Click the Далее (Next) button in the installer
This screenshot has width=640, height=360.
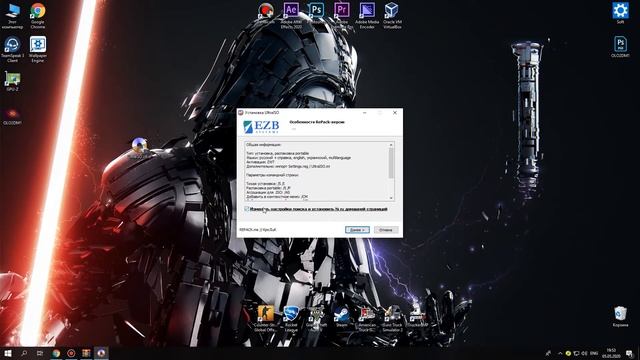click(x=357, y=230)
